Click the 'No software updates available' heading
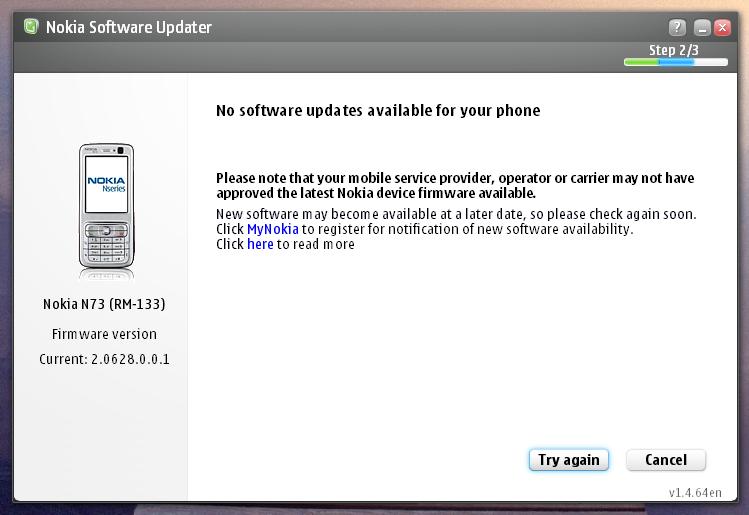The image size is (749, 515). (378, 110)
